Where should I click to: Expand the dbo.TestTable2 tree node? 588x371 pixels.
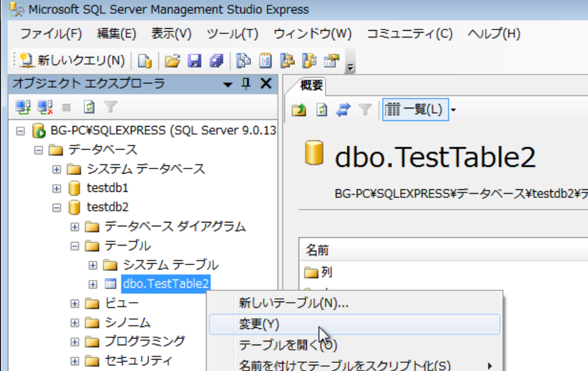click(x=93, y=285)
